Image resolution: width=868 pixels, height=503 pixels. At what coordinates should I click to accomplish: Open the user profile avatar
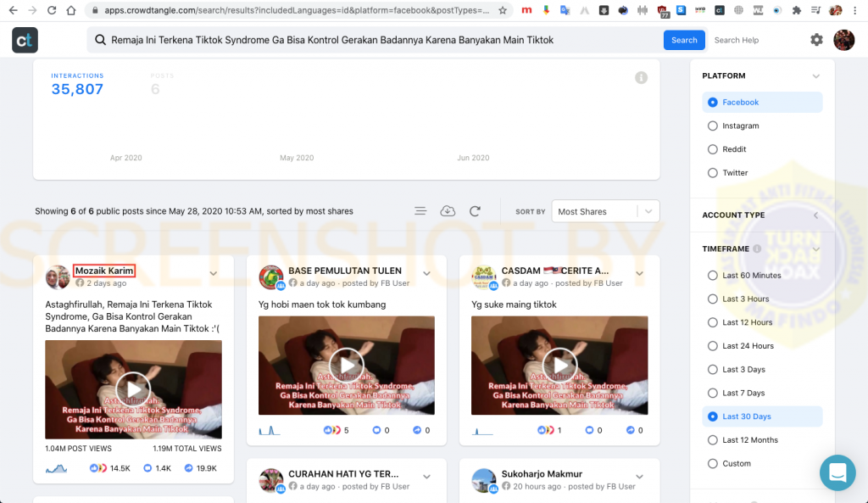843,40
